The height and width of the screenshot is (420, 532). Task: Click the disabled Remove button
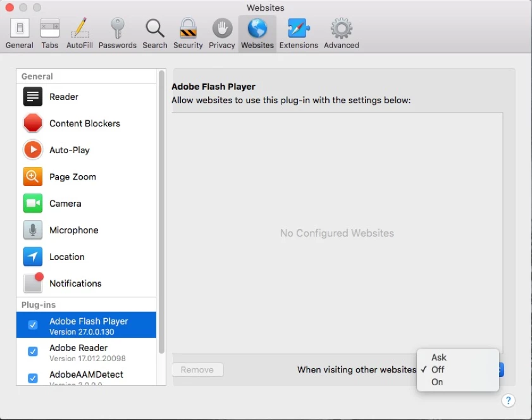(197, 369)
